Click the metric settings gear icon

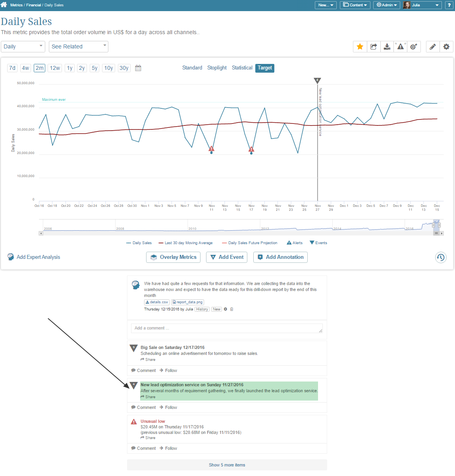(x=446, y=46)
